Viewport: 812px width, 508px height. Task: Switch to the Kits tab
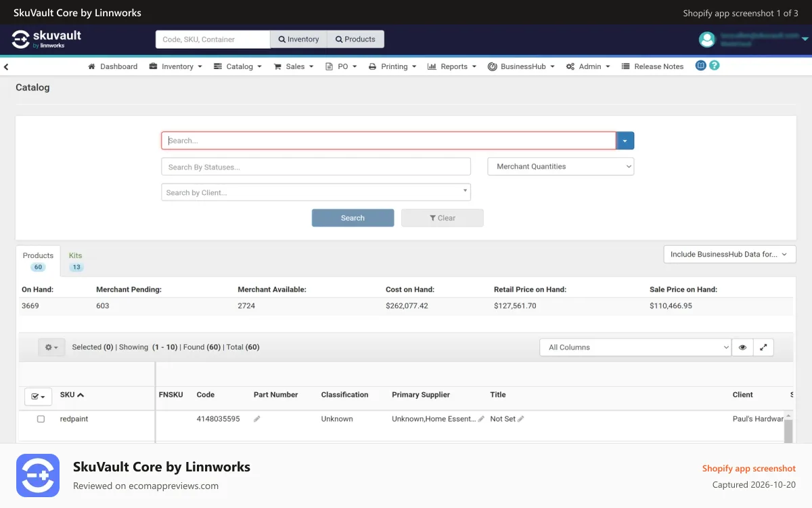click(x=76, y=261)
